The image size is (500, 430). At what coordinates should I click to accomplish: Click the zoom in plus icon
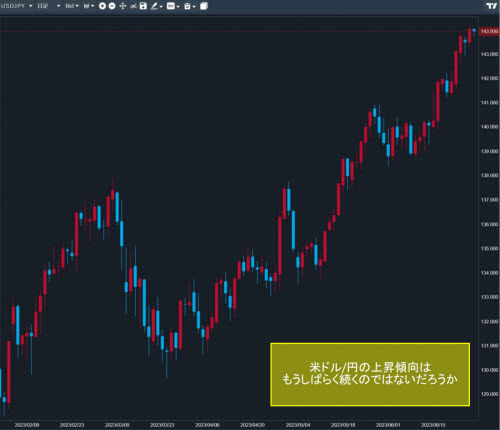coord(102,6)
